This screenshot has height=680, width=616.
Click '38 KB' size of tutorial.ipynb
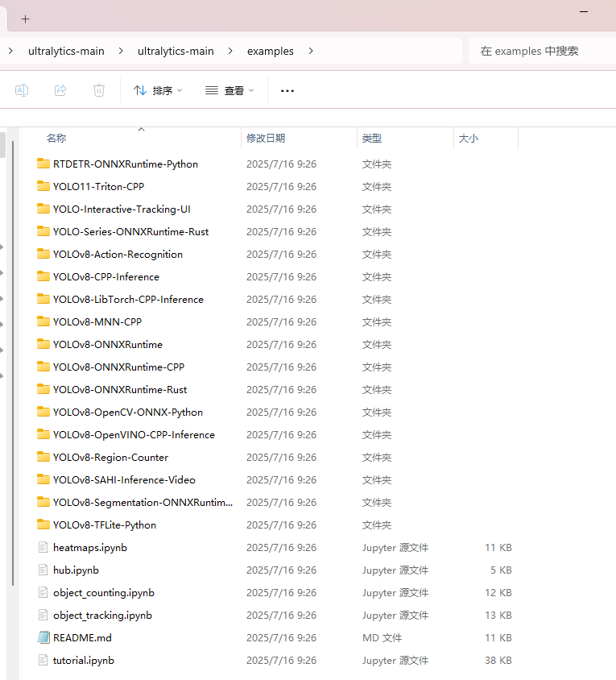[498, 661]
